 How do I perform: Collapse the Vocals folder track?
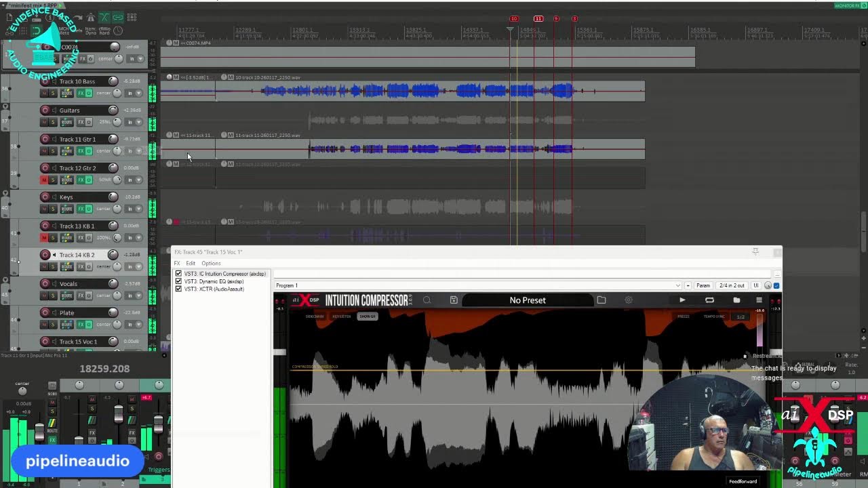[x=5, y=279]
